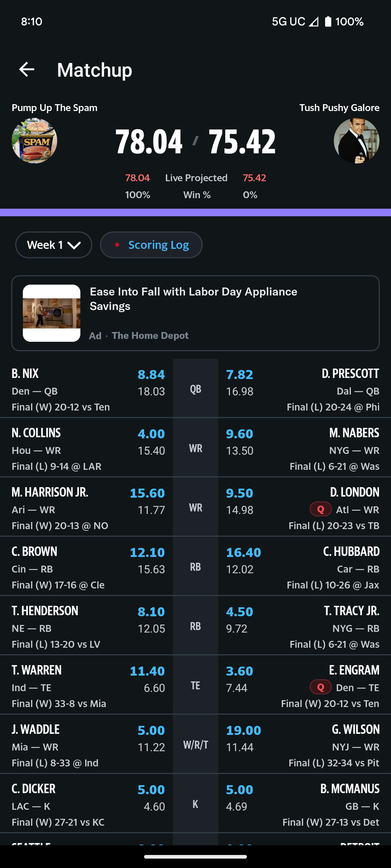391x868 pixels.
Task: Tap the cellular signal icon
Action: click(x=314, y=22)
